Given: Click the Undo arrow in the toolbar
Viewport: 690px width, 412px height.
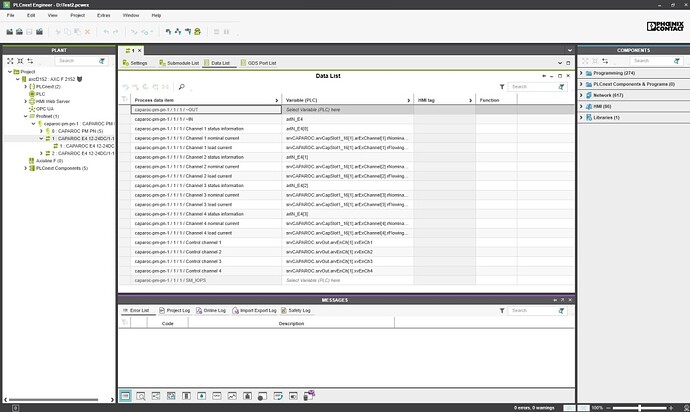Looking at the screenshot, I should pyautogui.click(x=106, y=32).
